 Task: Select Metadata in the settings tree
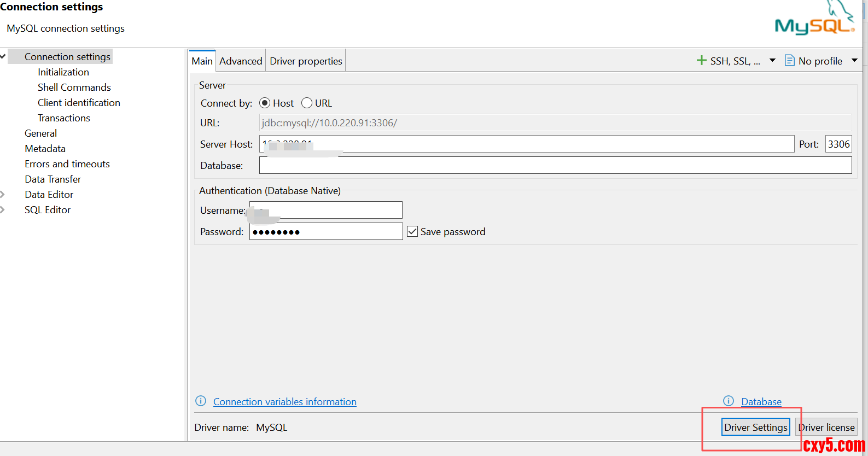coord(45,148)
